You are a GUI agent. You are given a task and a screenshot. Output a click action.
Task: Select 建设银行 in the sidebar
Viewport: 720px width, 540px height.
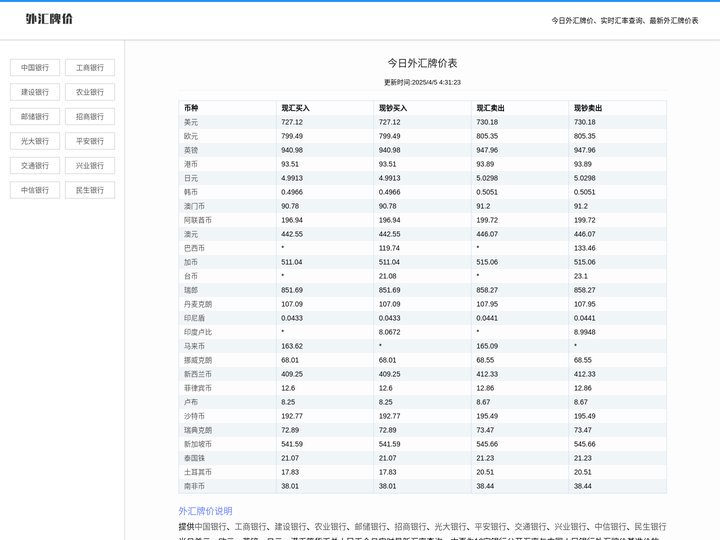(35, 92)
